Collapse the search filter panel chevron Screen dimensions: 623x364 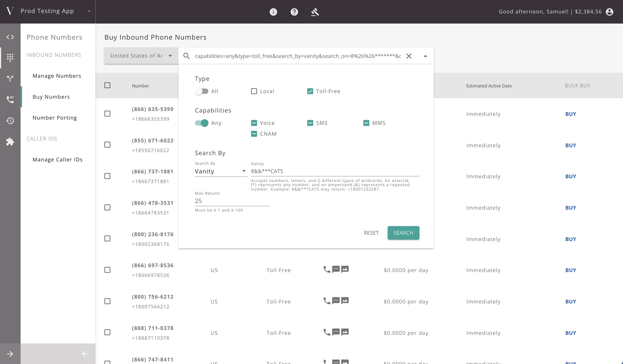point(425,56)
